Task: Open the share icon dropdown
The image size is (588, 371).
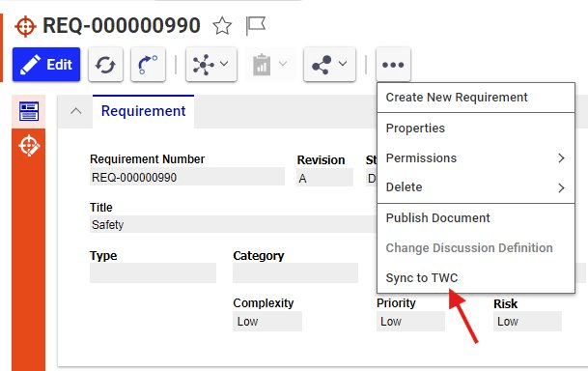Action: pos(329,65)
